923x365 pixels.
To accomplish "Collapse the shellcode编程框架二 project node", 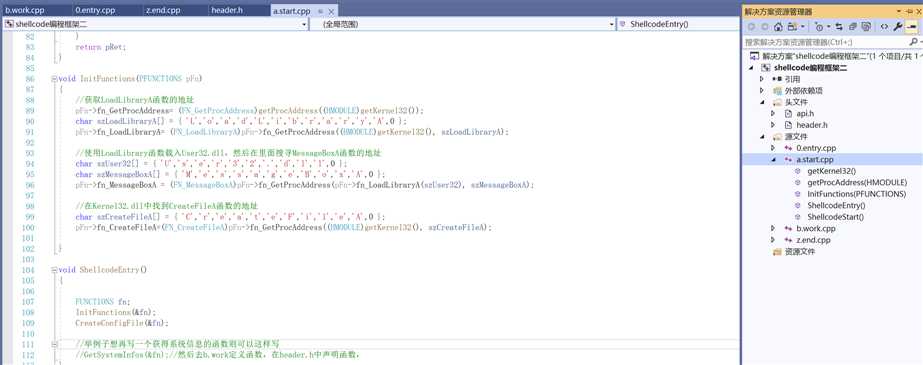I will (751, 68).
